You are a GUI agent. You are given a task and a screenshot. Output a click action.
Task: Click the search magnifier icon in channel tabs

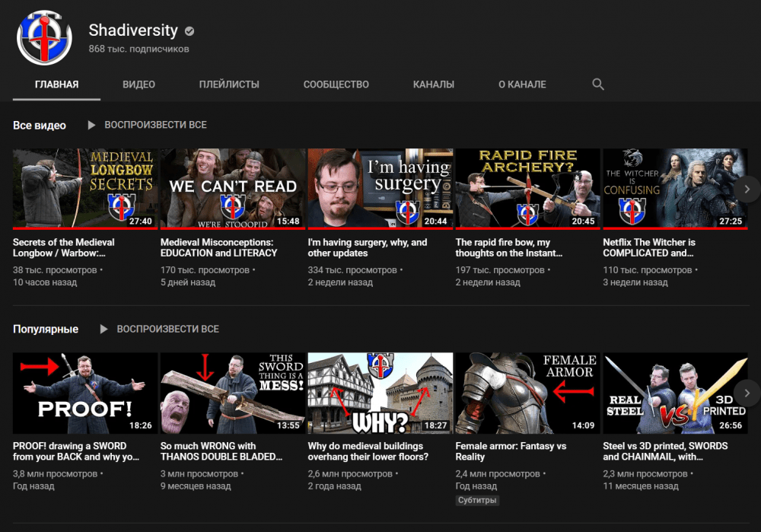pyautogui.click(x=598, y=84)
